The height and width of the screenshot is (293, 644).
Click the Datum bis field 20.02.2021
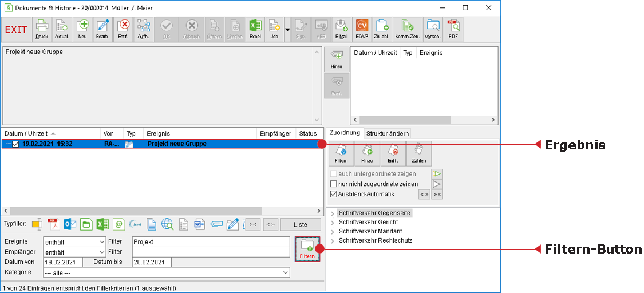(x=152, y=262)
